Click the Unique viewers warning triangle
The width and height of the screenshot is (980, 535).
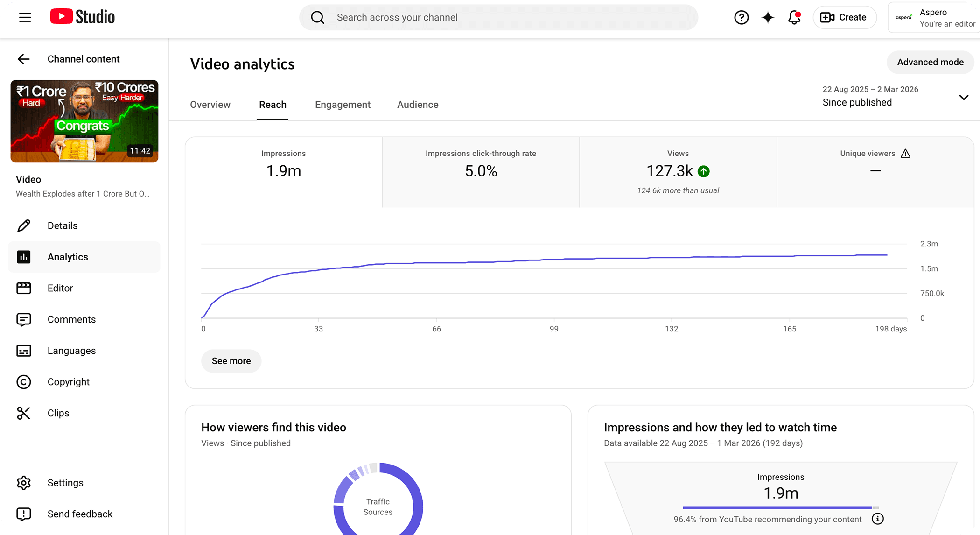coord(905,154)
